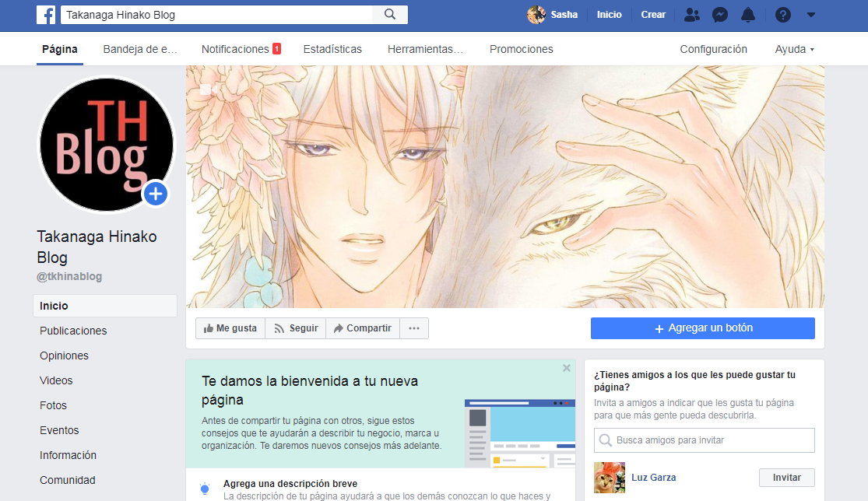The image size is (868, 501).
Task: Go to Sasha profile link
Action: pyautogui.click(x=564, y=15)
